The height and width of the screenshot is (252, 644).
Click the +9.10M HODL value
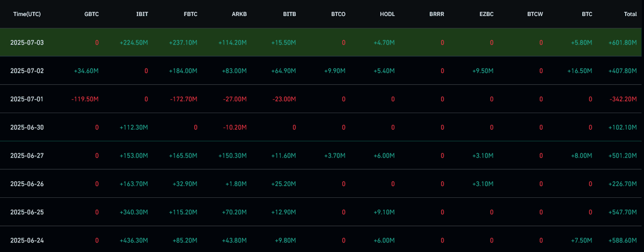pyautogui.click(x=384, y=212)
